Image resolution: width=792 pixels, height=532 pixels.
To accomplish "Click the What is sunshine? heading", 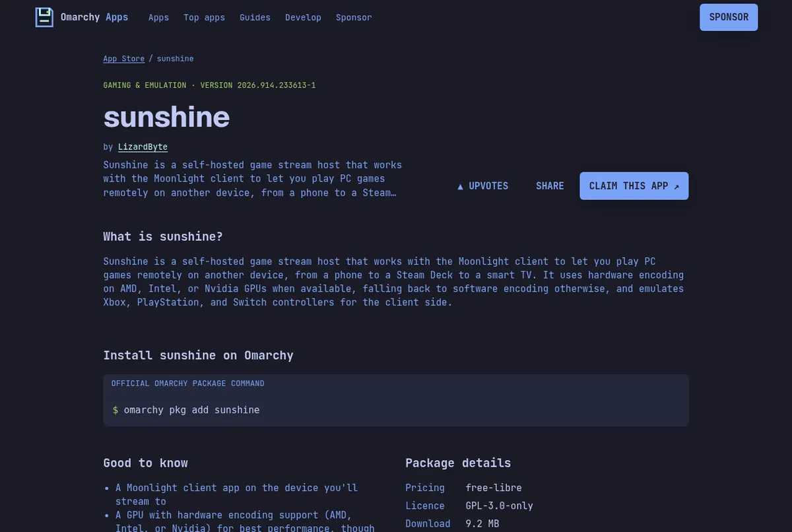I will 163,236.
